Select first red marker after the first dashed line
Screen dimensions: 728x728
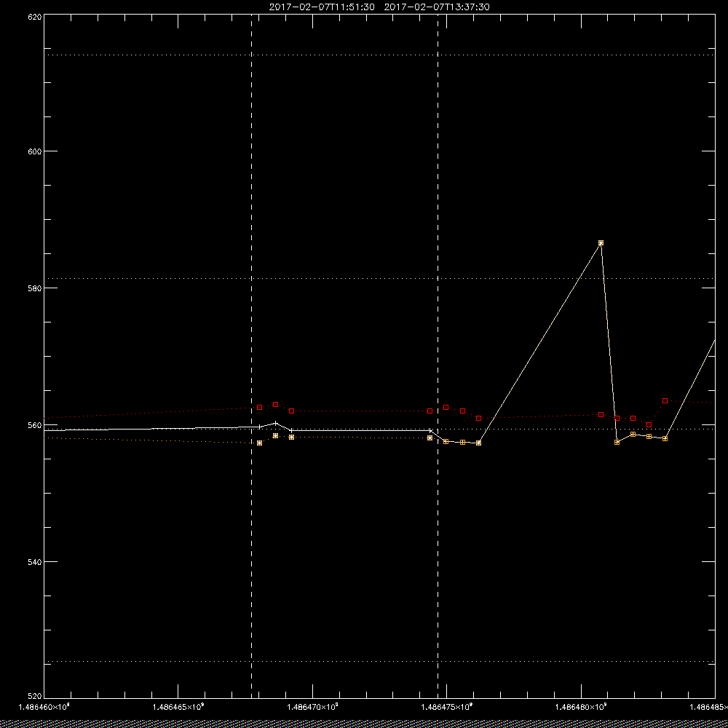260,407
